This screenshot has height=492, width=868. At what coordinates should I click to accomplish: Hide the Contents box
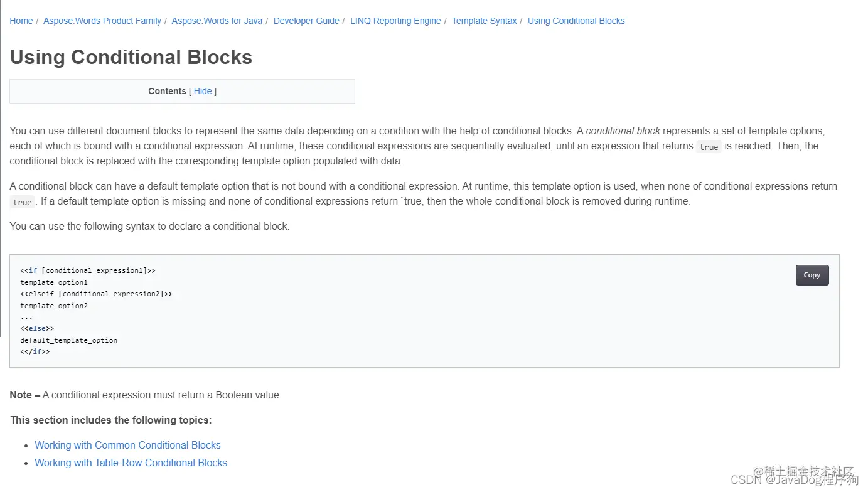coord(203,91)
